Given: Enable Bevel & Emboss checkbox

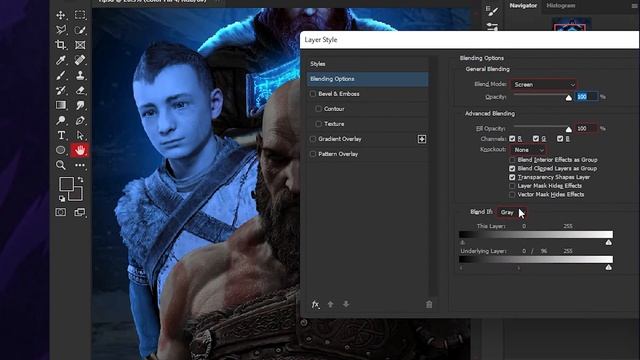Looking at the screenshot, I should click(x=313, y=94).
